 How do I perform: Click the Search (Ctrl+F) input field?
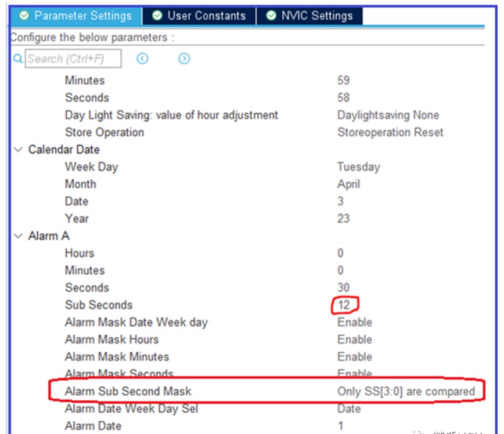pos(73,59)
